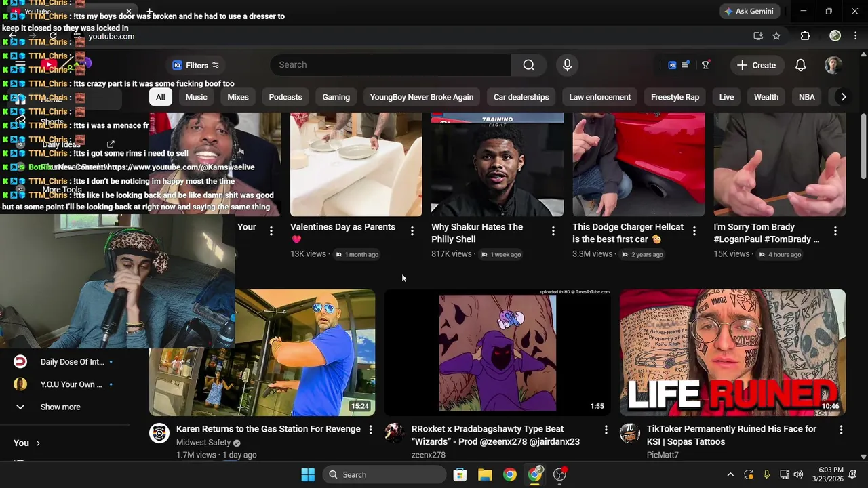Click install app icon in address bar
This screenshot has height=488, width=868.
(x=758, y=36)
